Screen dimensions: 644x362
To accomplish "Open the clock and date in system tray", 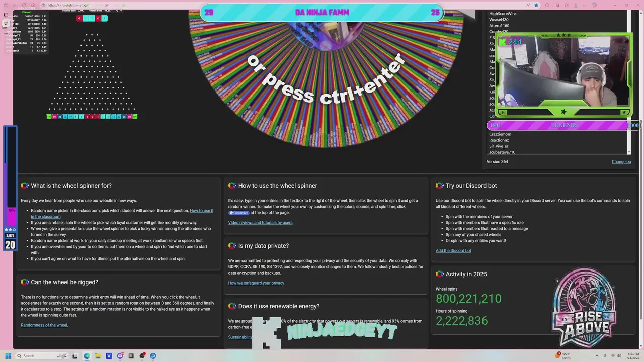I will click(x=631, y=356).
